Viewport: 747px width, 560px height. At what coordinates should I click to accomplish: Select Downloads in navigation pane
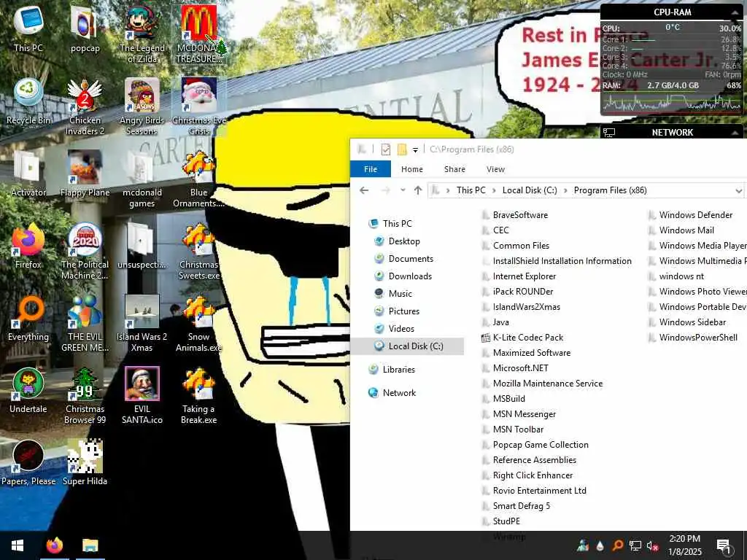click(410, 276)
